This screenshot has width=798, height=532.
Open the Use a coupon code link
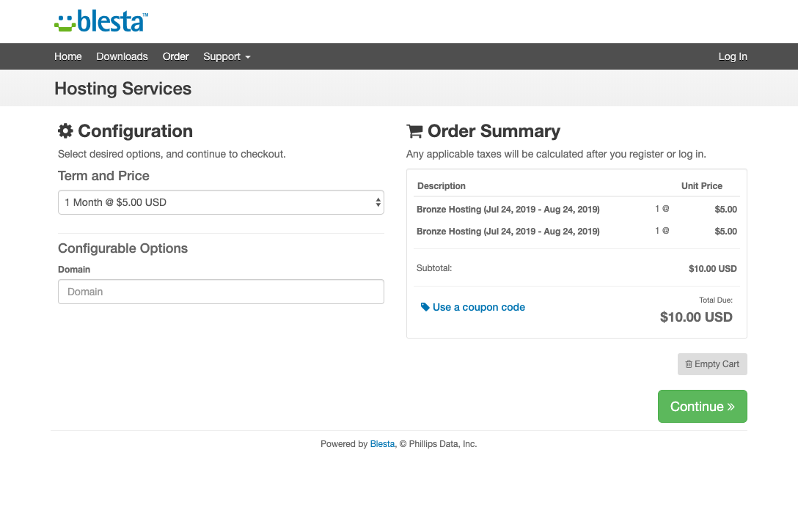click(x=478, y=307)
